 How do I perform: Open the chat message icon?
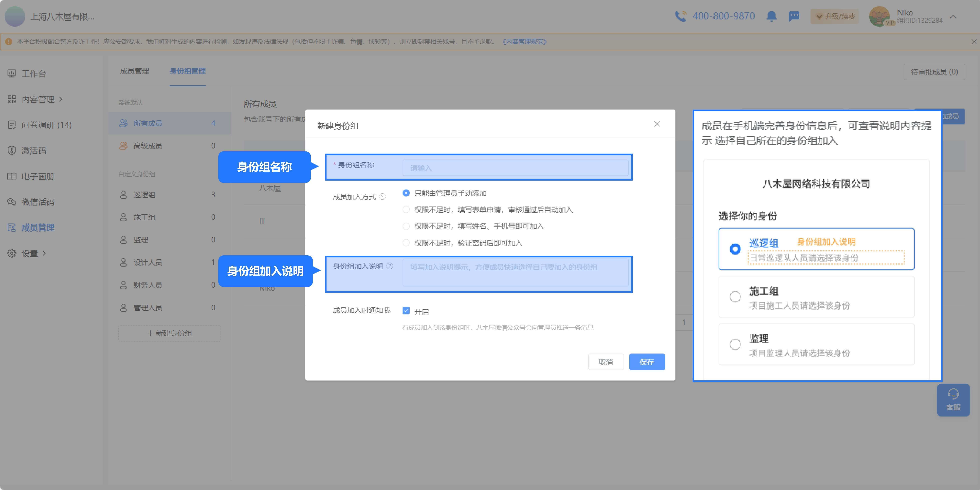pos(794,16)
